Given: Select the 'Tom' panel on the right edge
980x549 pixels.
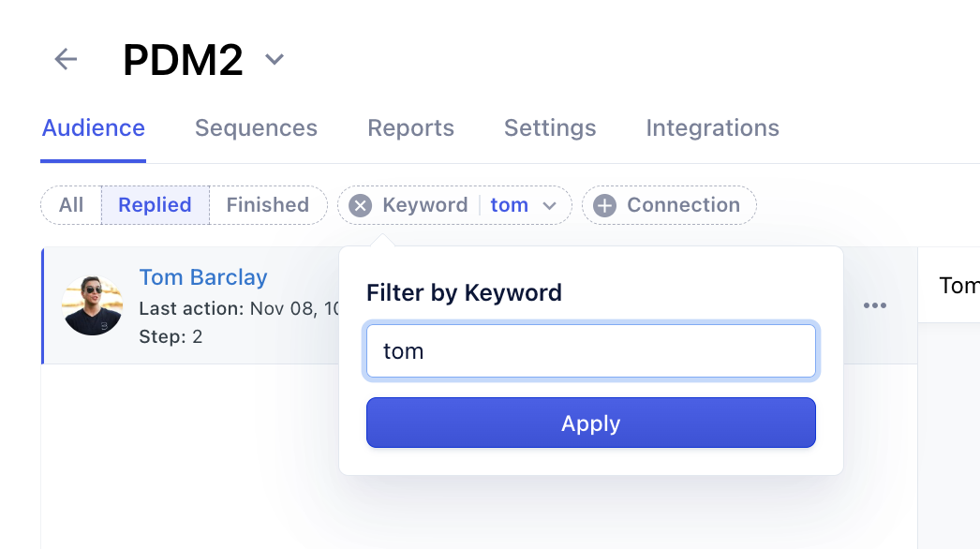Looking at the screenshot, I should pyautogui.click(x=961, y=286).
